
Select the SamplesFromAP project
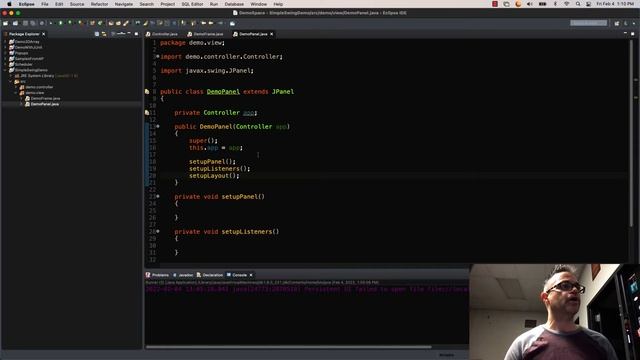pyautogui.click(x=29, y=59)
